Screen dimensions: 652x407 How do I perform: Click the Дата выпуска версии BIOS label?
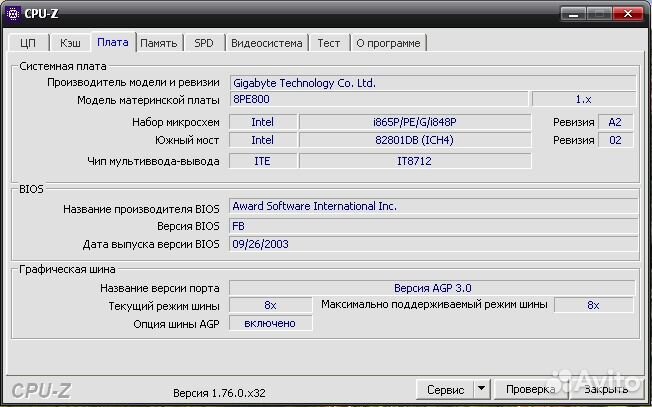(x=151, y=244)
